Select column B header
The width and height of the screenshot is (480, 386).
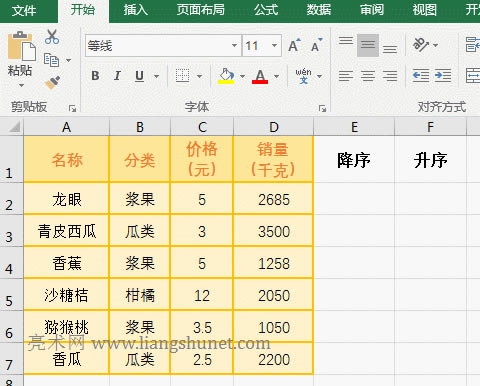click(140, 127)
